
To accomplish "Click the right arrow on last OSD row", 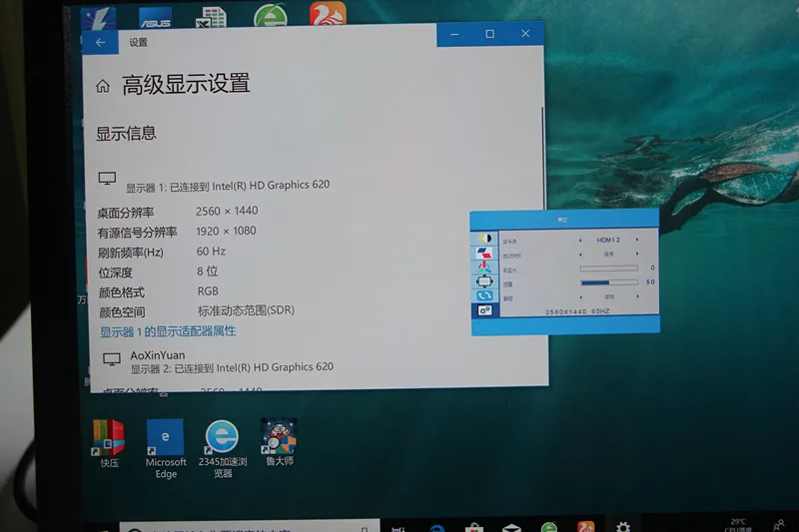I will coord(637,296).
